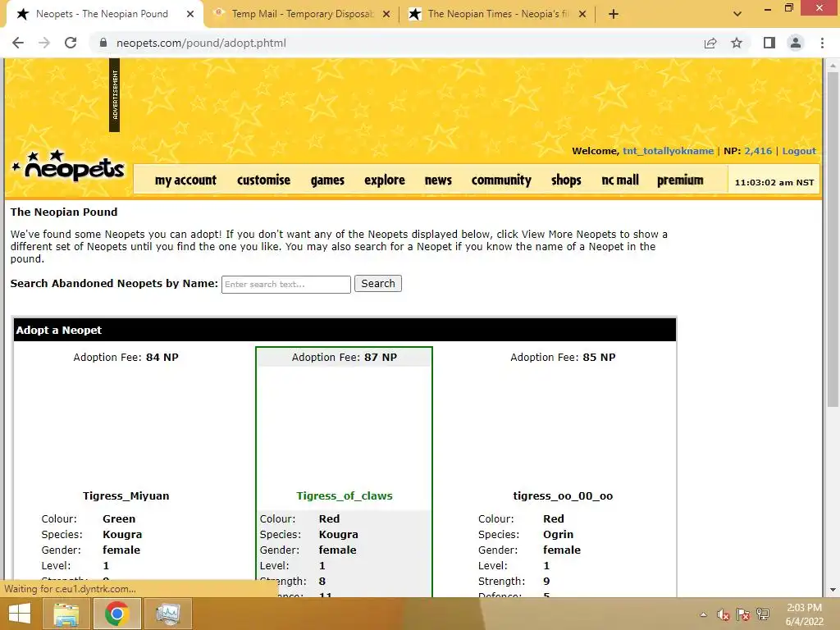The image size is (840, 630).
Task: Click the tnt_totallyokname username link
Action: coord(668,151)
